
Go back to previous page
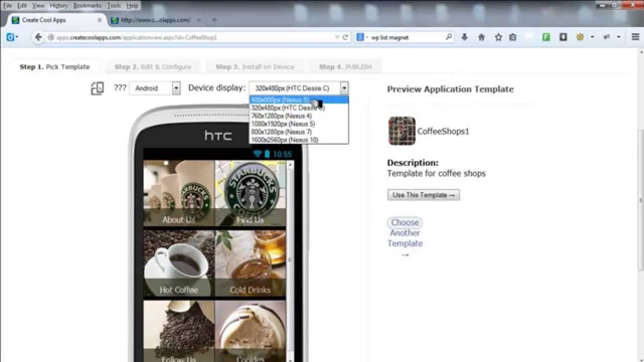click(38, 37)
